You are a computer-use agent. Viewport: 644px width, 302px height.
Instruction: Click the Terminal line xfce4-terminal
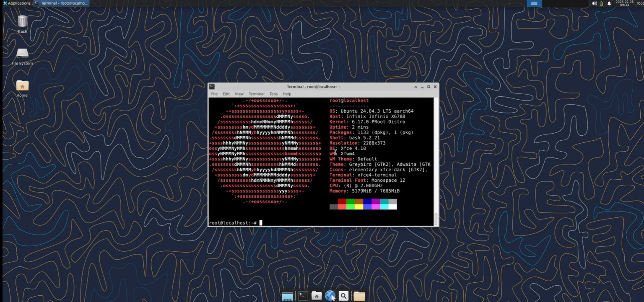point(363,175)
